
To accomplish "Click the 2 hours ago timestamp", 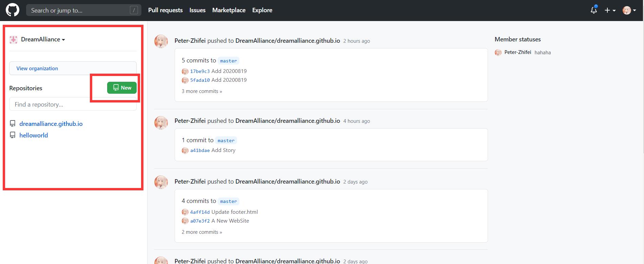I will (x=356, y=41).
